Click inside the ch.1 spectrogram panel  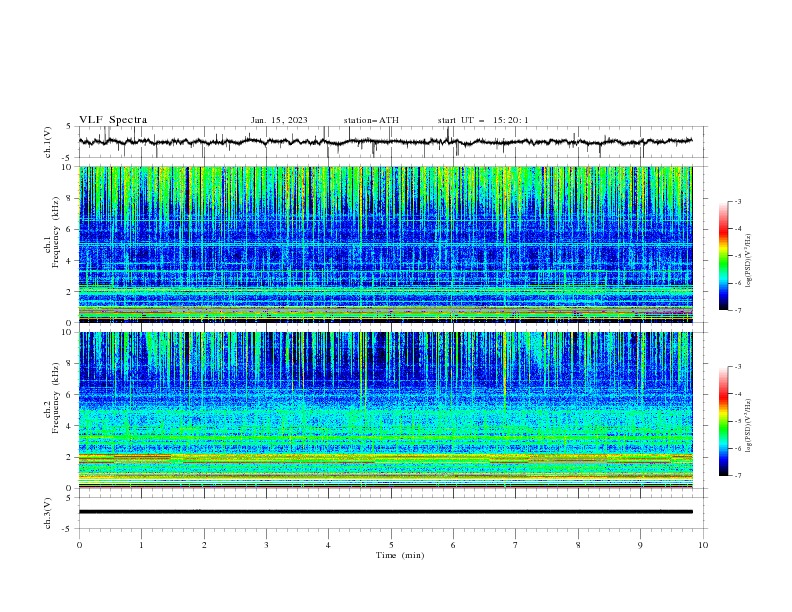(385, 244)
